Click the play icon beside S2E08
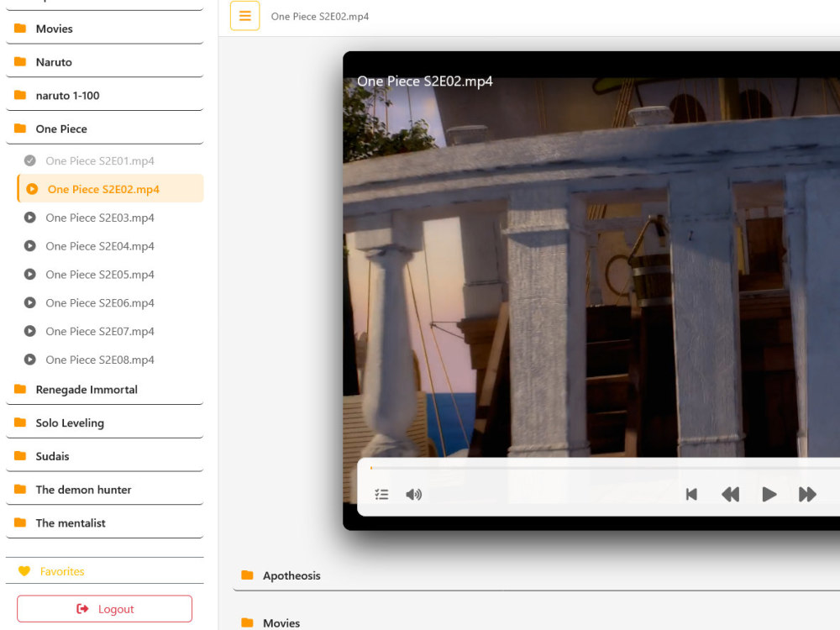 [x=30, y=360]
